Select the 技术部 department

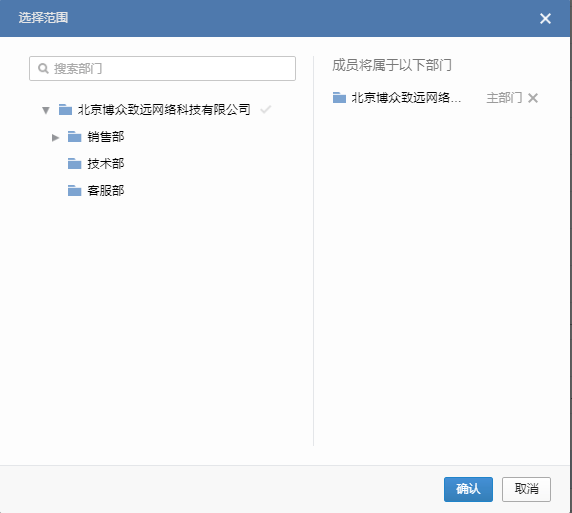pyautogui.click(x=106, y=164)
